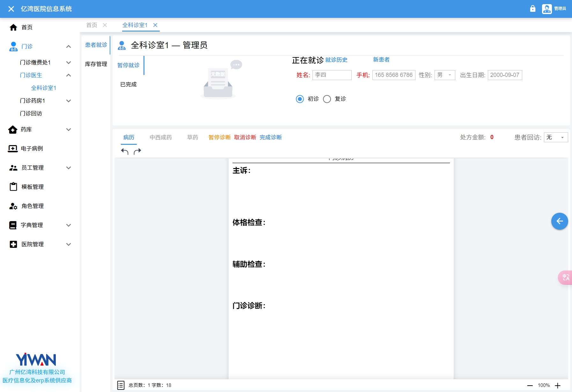Open the 草药 tab
This screenshot has width=572, height=392.
193,137
